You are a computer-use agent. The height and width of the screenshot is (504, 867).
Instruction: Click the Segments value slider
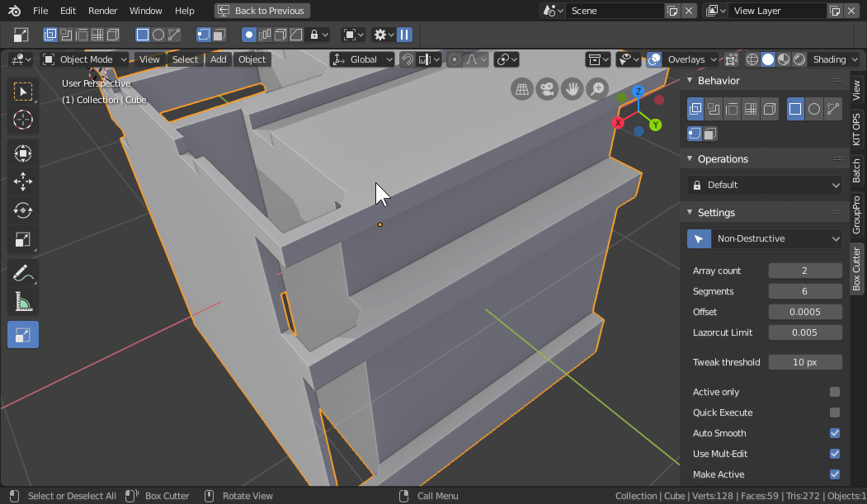(x=804, y=291)
